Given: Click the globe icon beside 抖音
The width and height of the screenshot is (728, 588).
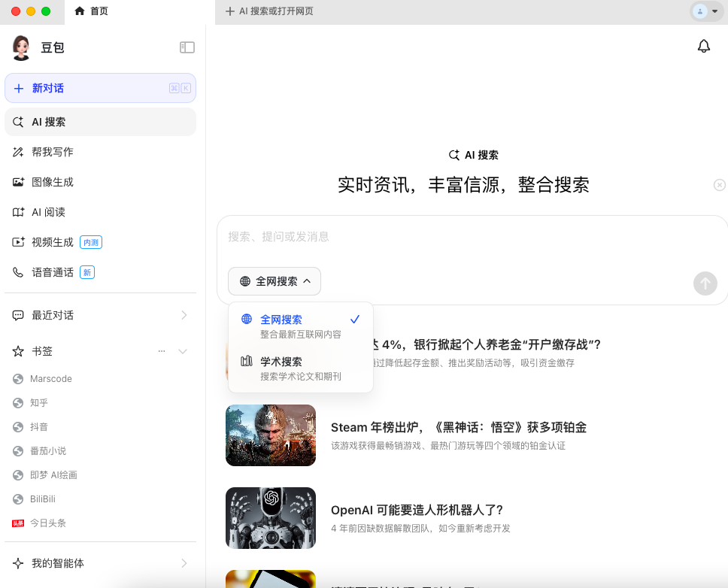Looking at the screenshot, I should pos(18,427).
